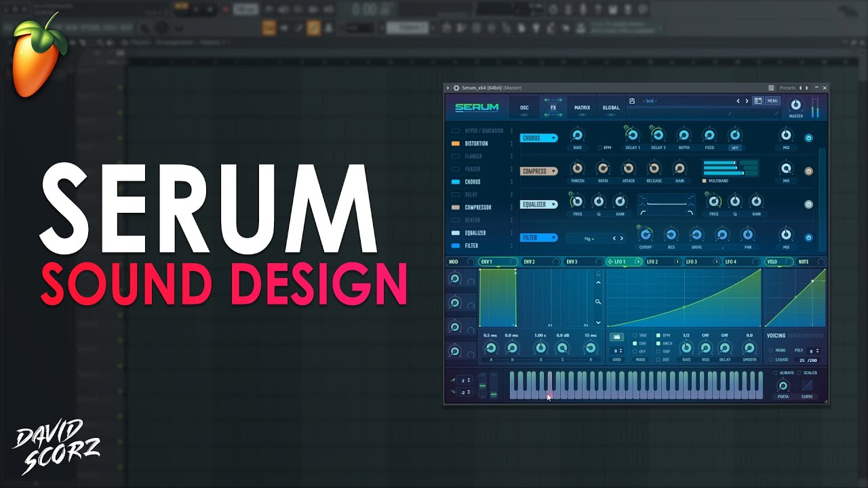This screenshot has height=488, width=868.
Task: Click the save preset floppy disk icon
Action: click(x=631, y=101)
